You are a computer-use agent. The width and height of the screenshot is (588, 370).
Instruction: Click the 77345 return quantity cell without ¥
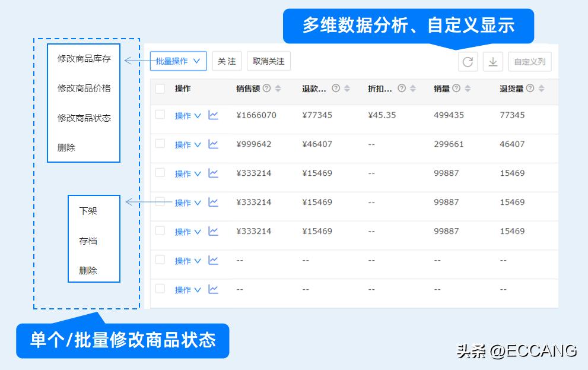tap(512, 115)
